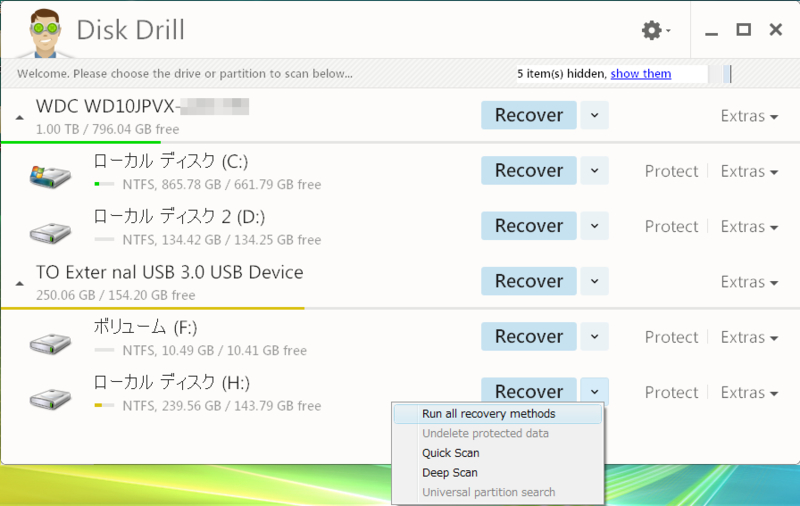Select the TO Exter nal USB 3.0 USB Device name
800x506 pixels.
tap(169, 272)
